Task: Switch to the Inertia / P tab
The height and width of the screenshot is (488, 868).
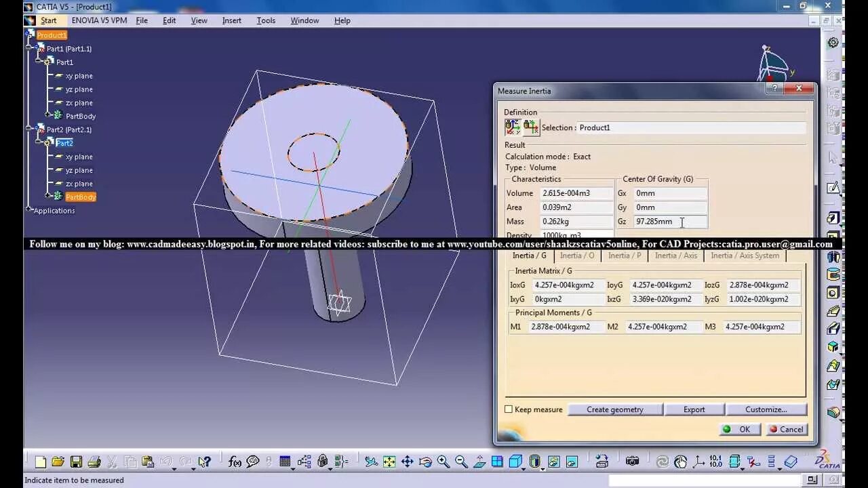Action: tap(624, 256)
